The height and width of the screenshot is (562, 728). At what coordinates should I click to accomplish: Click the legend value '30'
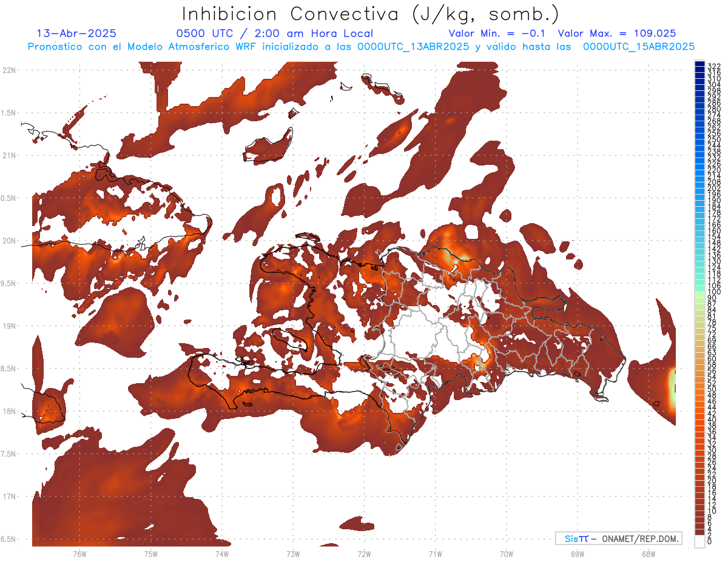[712, 450]
